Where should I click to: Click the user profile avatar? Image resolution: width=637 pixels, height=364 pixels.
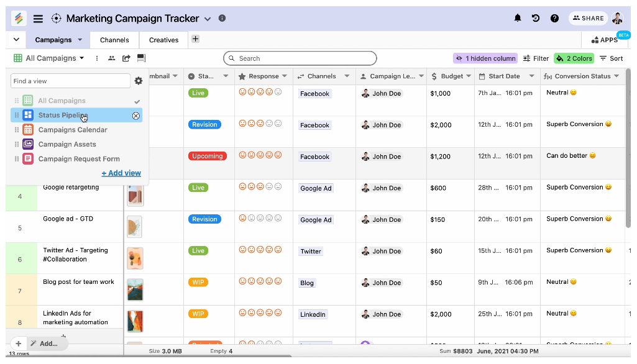(x=618, y=18)
